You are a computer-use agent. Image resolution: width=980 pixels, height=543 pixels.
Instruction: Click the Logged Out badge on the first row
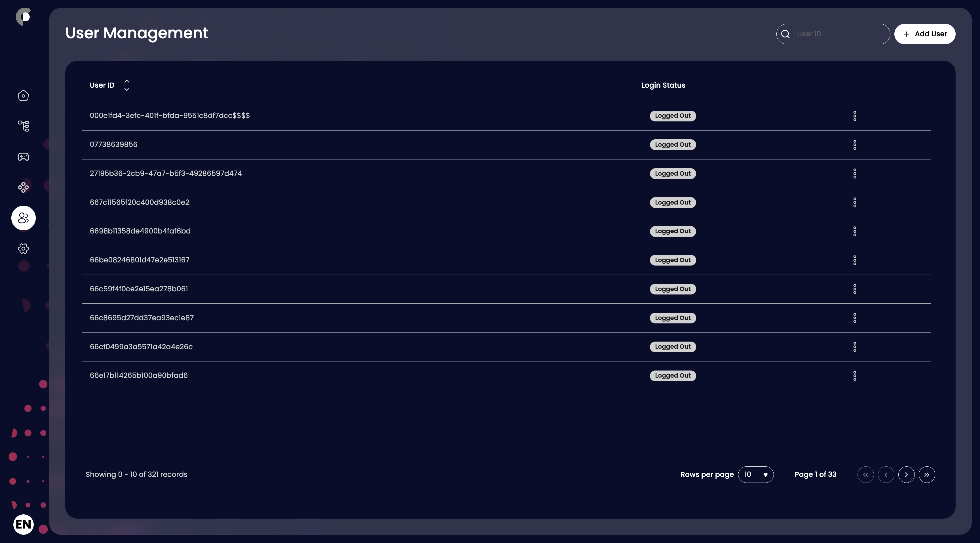point(672,116)
